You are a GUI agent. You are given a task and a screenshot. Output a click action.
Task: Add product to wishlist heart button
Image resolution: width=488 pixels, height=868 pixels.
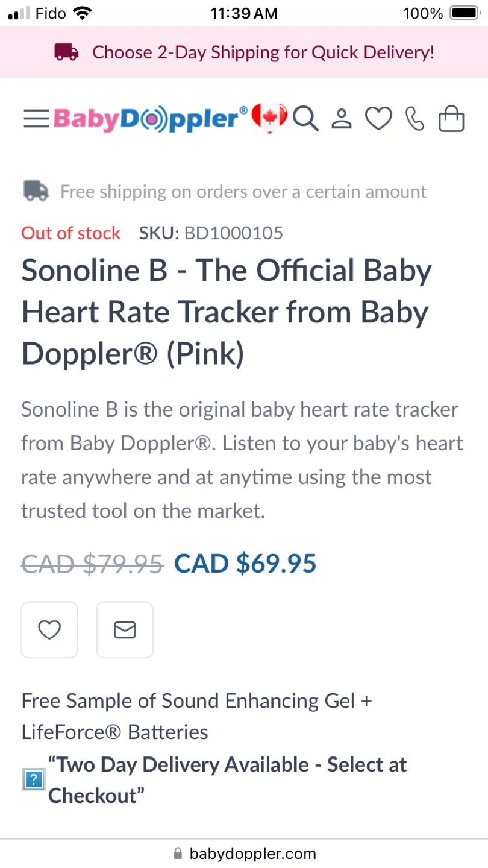(x=49, y=630)
